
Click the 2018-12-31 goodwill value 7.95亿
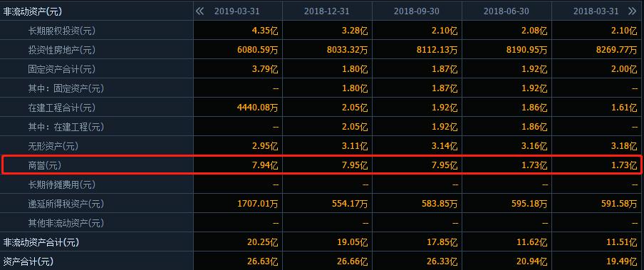355,165
